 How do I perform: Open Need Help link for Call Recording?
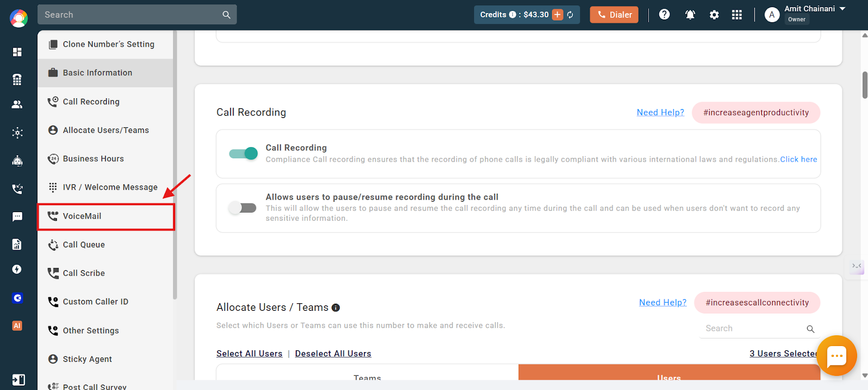point(660,112)
